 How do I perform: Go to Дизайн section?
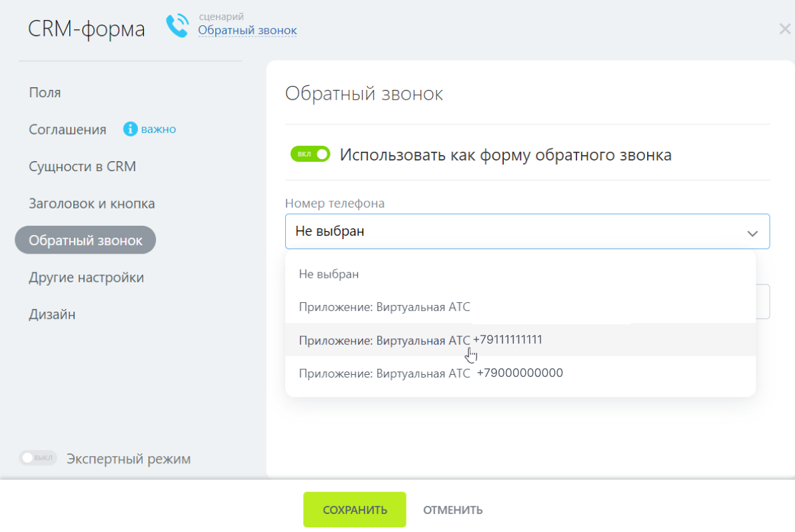click(52, 314)
